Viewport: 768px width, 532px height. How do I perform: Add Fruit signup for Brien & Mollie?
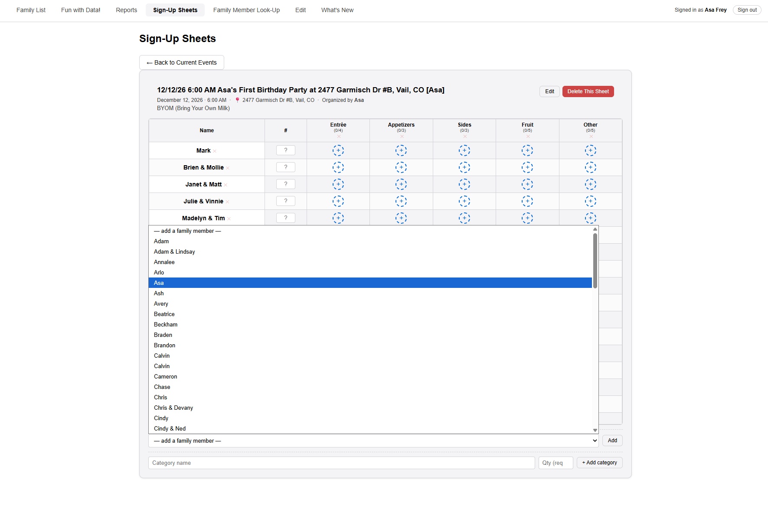(527, 167)
